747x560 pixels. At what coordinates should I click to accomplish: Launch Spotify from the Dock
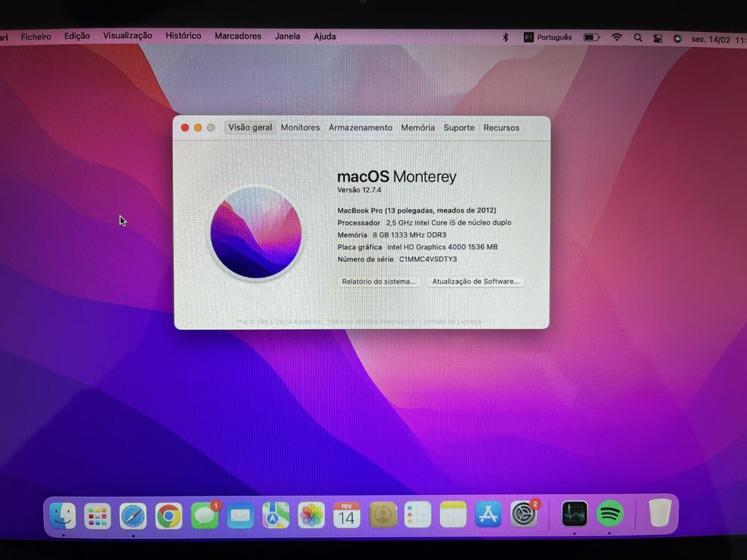610,514
